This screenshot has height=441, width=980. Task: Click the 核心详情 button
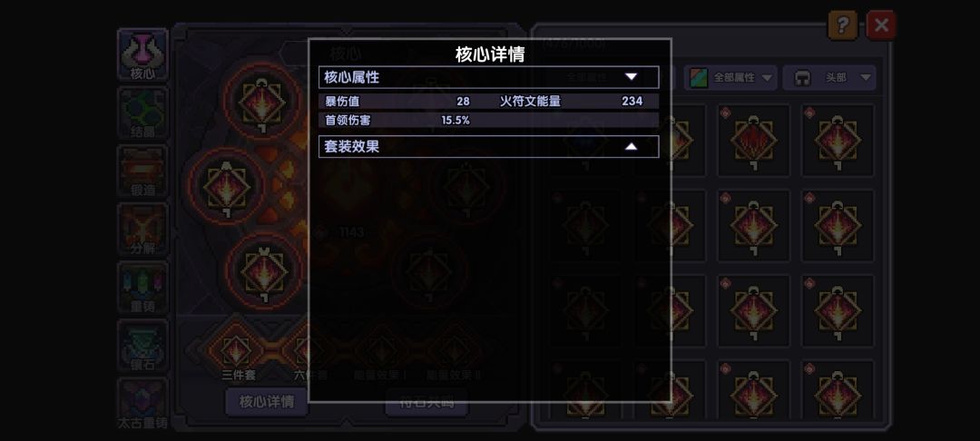[x=267, y=402]
